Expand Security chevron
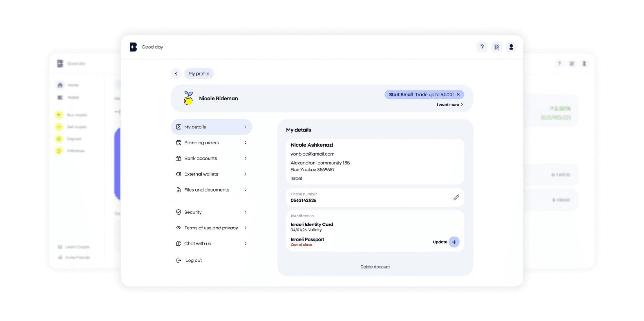The height and width of the screenshot is (321, 644). [245, 212]
